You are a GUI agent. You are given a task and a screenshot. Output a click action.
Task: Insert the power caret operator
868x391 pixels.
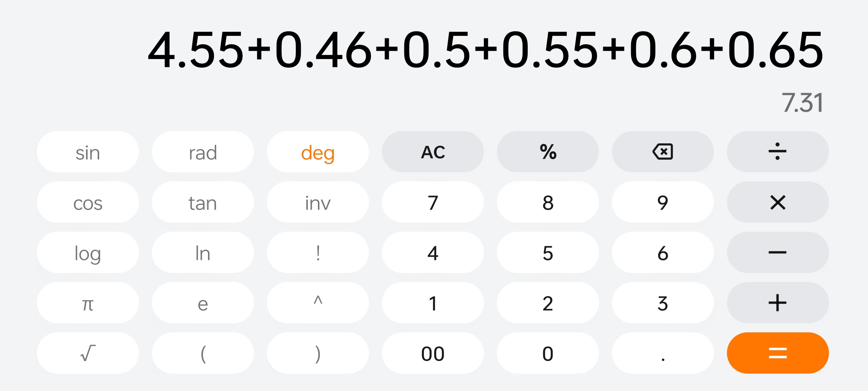click(318, 303)
